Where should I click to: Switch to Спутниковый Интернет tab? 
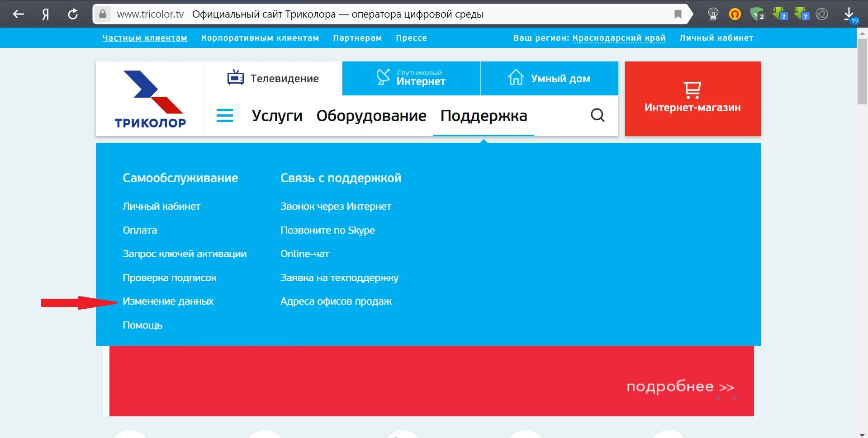411,78
